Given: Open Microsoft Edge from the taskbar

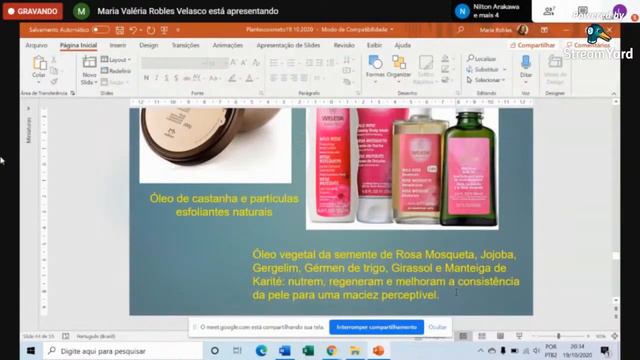Looking at the screenshot, I should coord(261,351).
